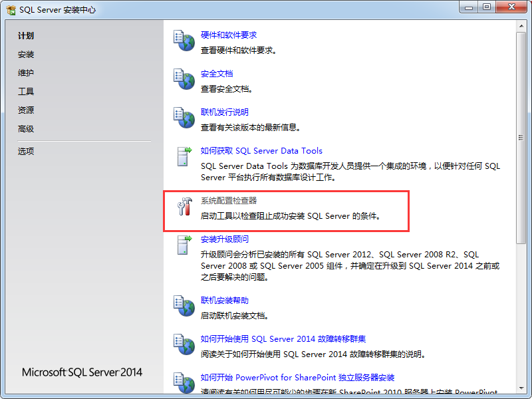Image resolution: width=532 pixels, height=399 pixels.
Task: Click description text 启动工具以检查阻止成功安装 SQL Server 的条件。
Action: click(x=291, y=216)
